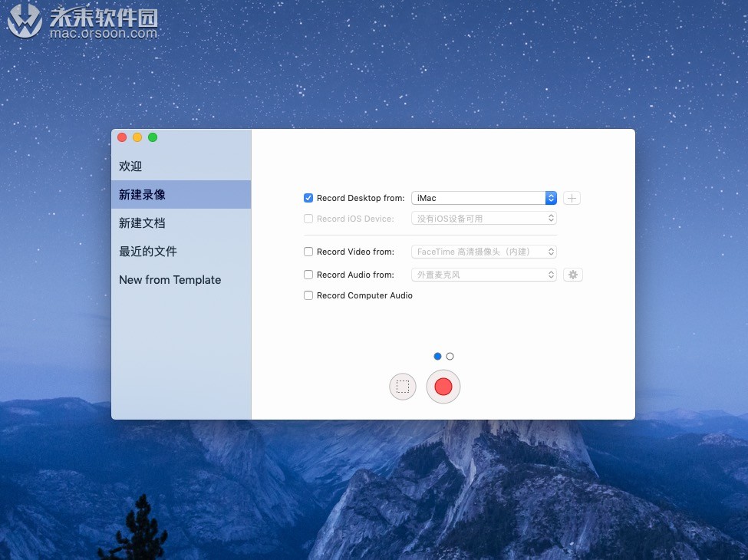Enable the Record Video from checkbox
The height and width of the screenshot is (560, 748).
pyautogui.click(x=308, y=252)
